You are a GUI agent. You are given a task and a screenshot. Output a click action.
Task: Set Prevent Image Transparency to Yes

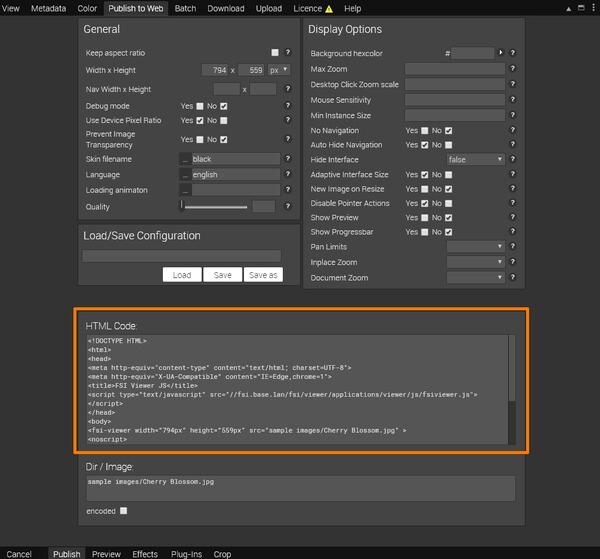(x=200, y=140)
